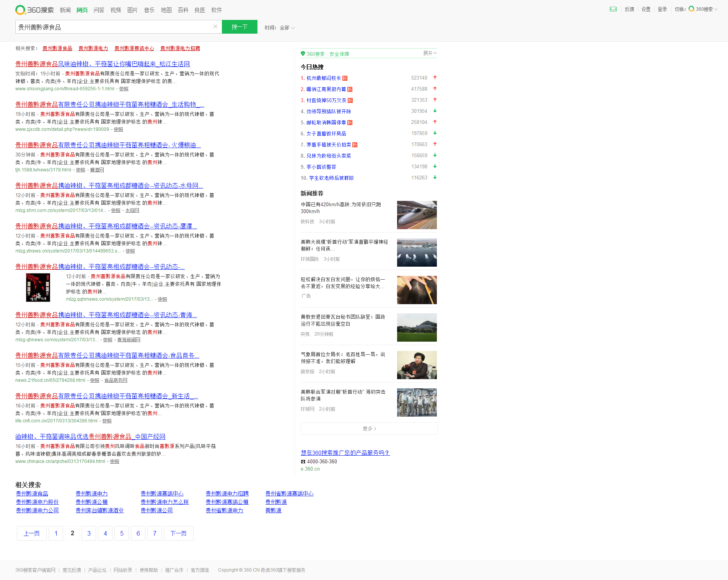Click the 新 badge next to 杭州最郁闷校长

point(345,78)
